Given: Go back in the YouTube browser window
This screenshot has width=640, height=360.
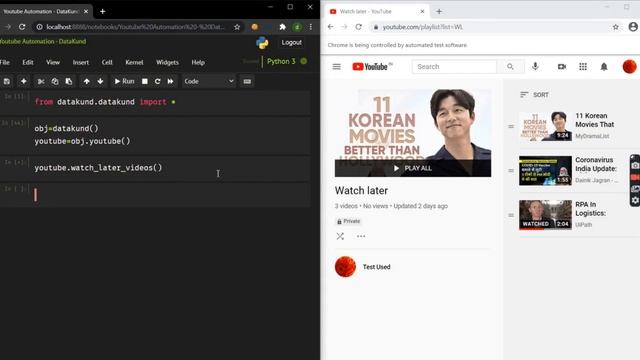Looking at the screenshot, I should click(x=331, y=27).
